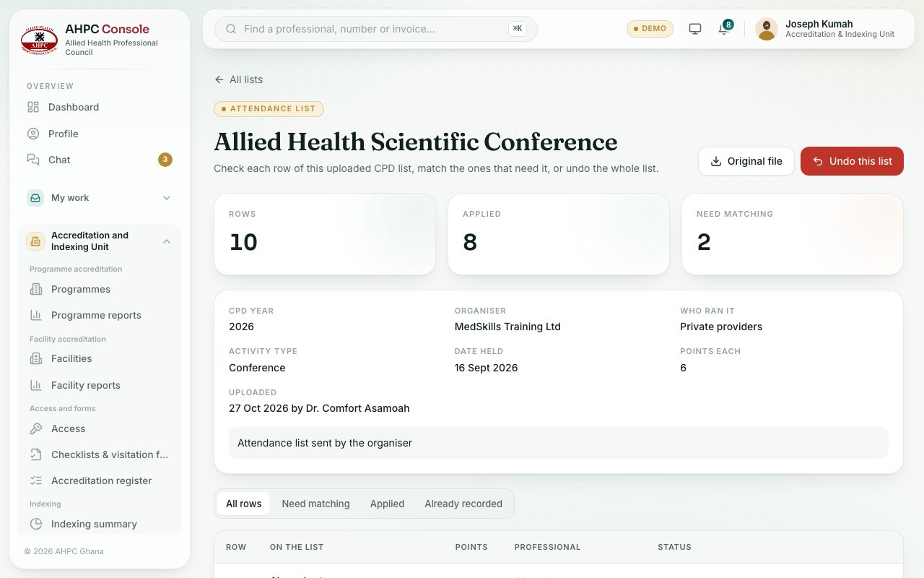Image resolution: width=924 pixels, height=578 pixels.
Task: Open Indexing summary pie chart icon
Action: pyautogui.click(x=36, y=524)
